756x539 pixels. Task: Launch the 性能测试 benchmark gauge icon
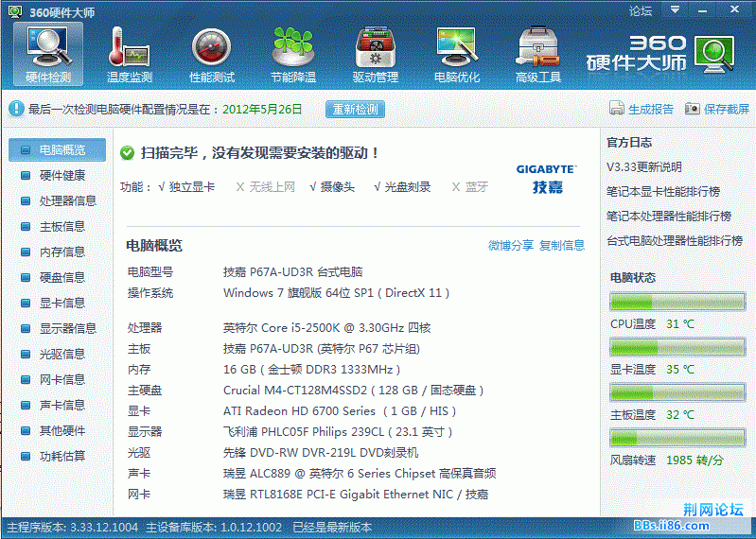click(211, 54)
